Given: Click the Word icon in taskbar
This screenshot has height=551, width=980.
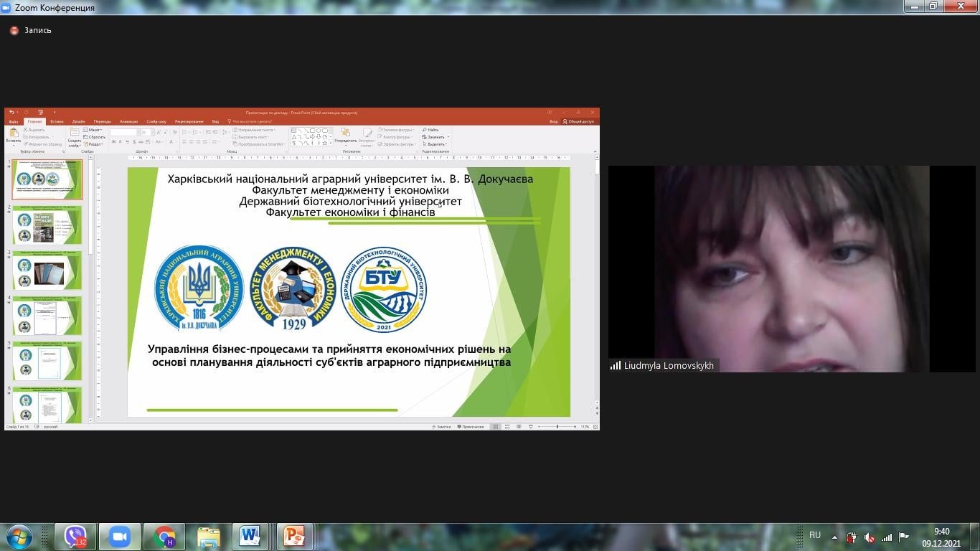Looking at the screenshot, I should point(250,537).
